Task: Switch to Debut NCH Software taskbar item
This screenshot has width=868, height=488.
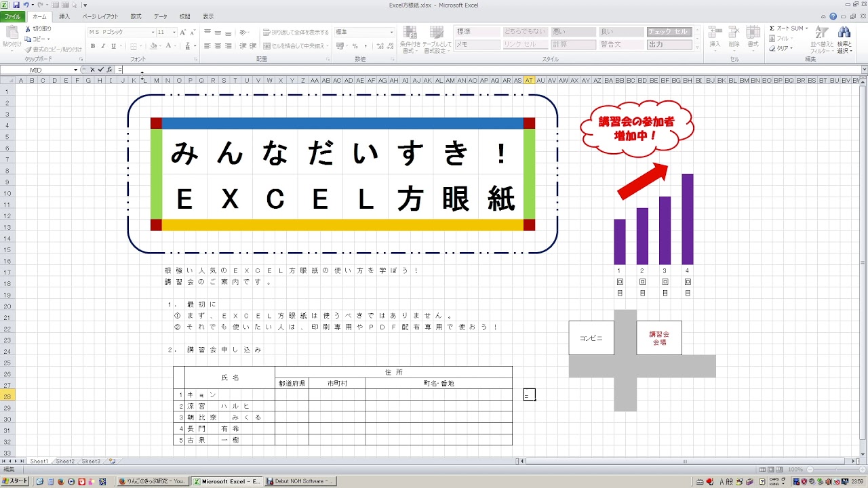Action: click(x=300, y=481)
